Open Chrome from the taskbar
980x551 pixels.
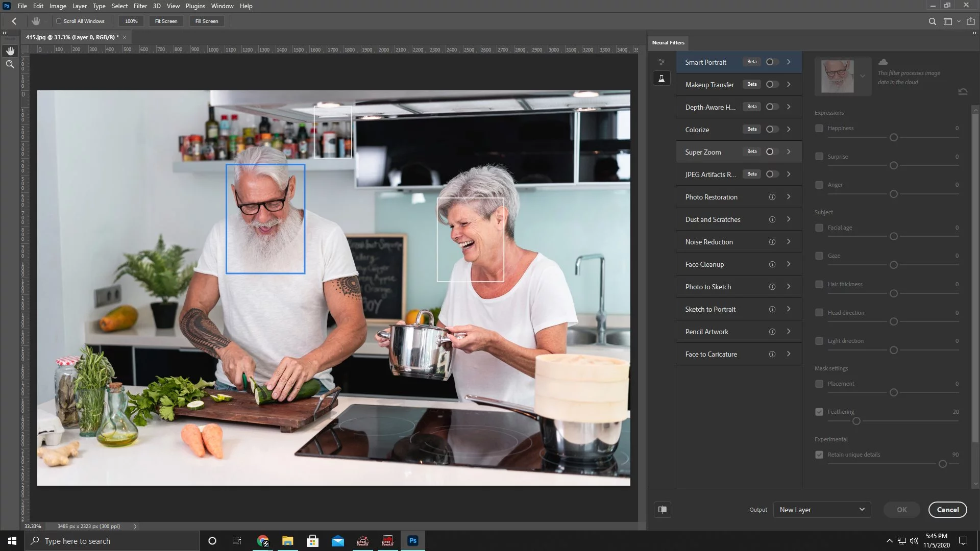coord(263,541)
